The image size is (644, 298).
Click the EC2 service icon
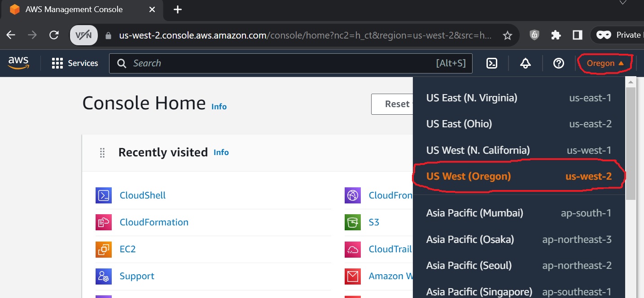tap(104, 249)
